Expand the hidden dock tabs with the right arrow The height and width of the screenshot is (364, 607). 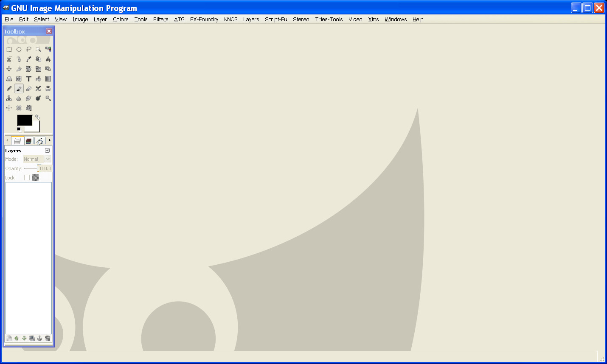click(49, 140)
